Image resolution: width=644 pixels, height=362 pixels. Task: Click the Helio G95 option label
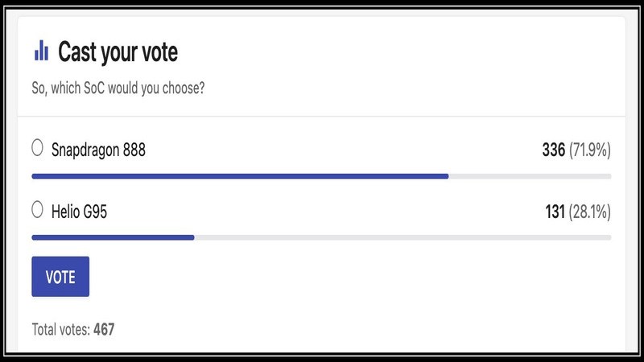79,212
